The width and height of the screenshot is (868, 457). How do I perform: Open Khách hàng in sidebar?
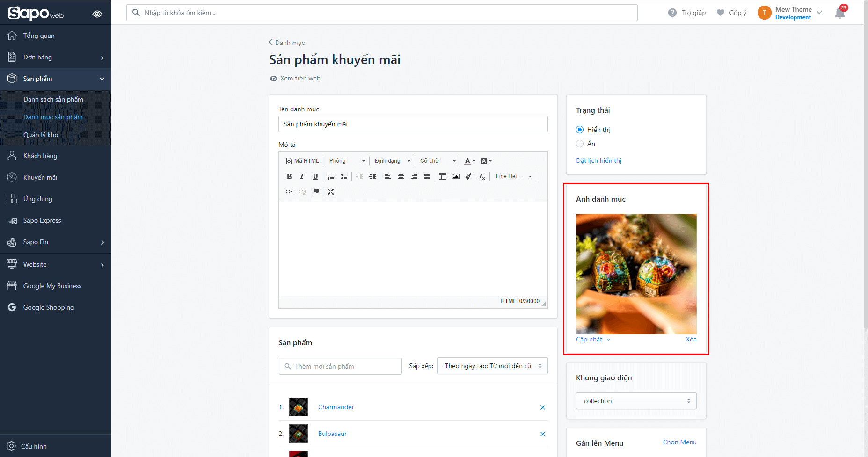(56, 156)
